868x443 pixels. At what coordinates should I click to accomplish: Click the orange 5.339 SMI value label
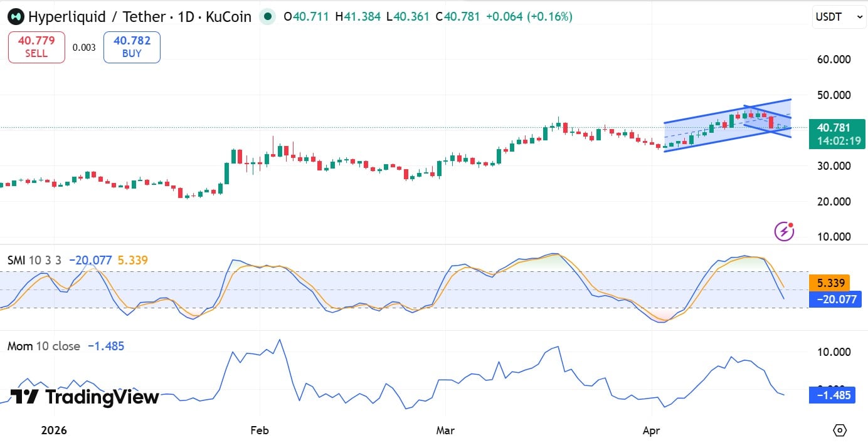click(x=830, y=283)
